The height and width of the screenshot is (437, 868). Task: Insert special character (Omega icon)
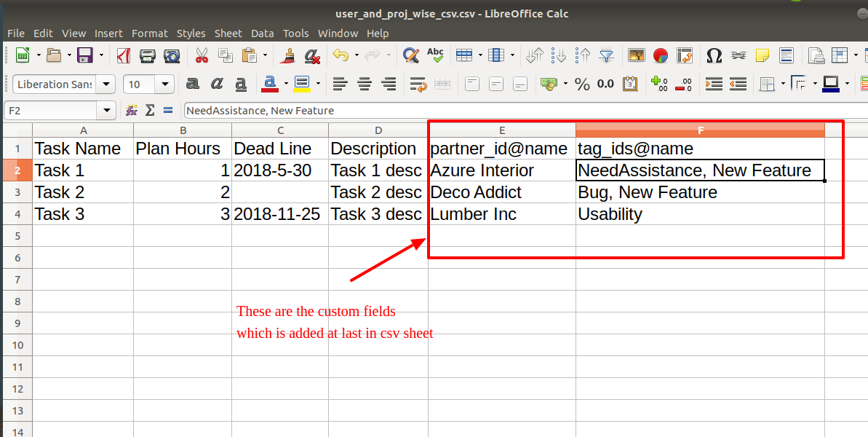[x=714, y=55]
